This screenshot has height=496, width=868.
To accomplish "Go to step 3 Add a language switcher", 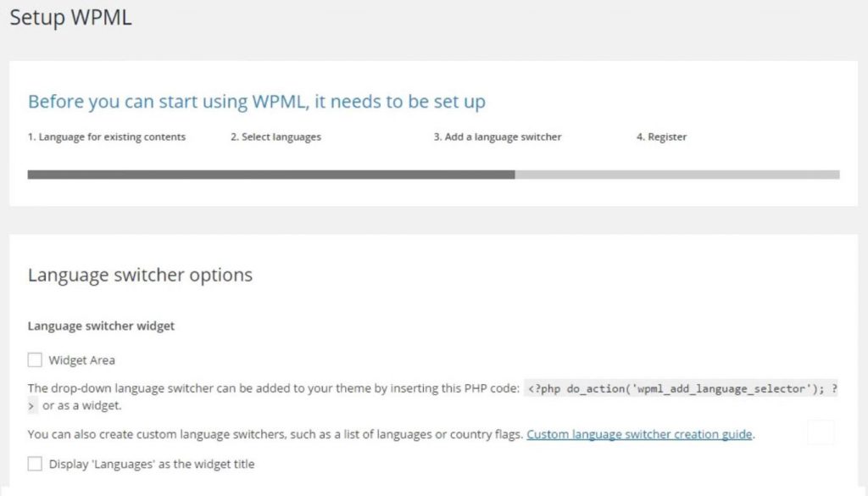I will pyautogui.click(x=498, y=137).
